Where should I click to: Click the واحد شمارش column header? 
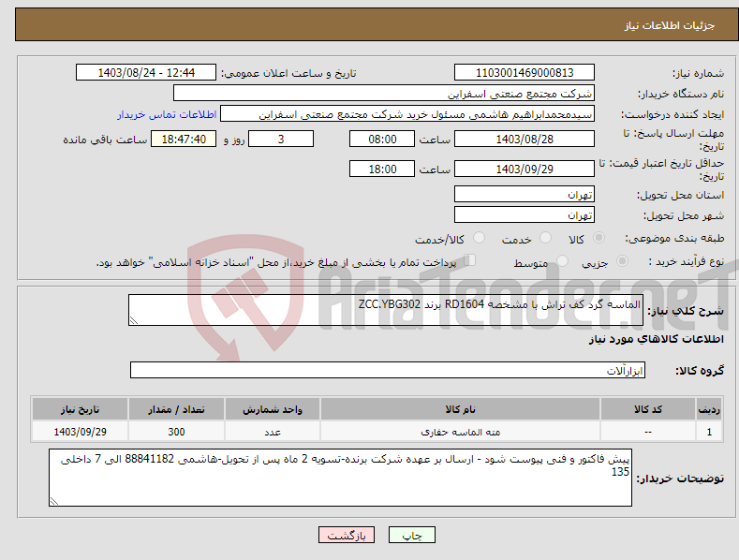[273, 409]
